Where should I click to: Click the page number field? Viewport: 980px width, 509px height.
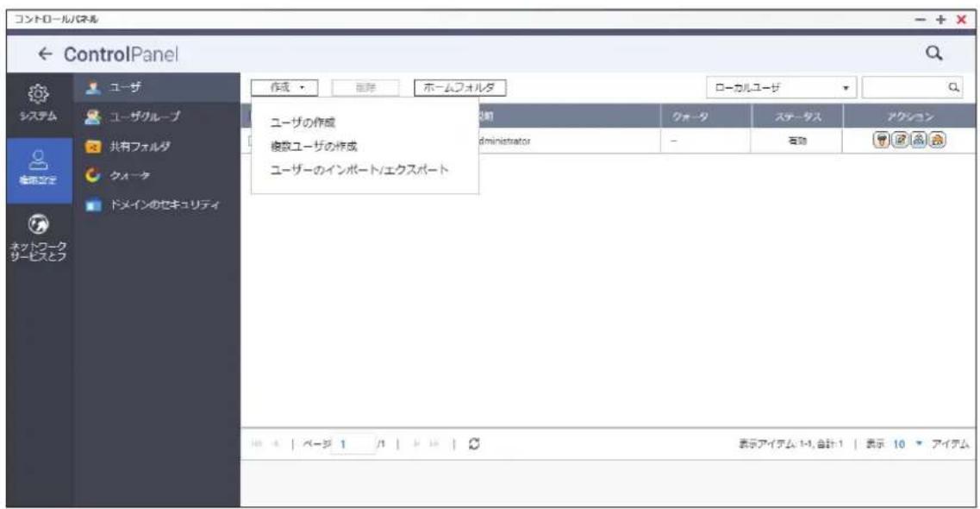353,444
